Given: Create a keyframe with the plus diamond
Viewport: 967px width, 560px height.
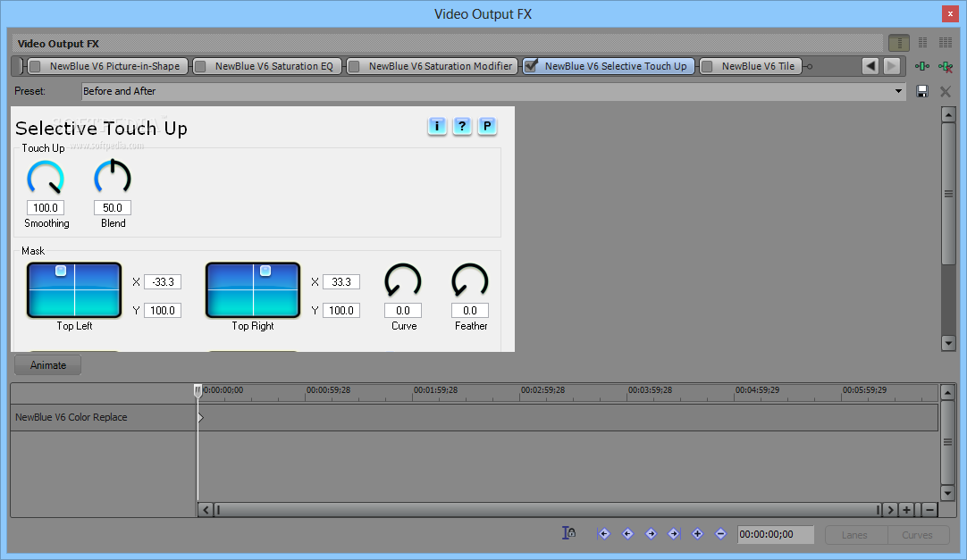Looking at the screenshot, I should click(x=697, y=533).
